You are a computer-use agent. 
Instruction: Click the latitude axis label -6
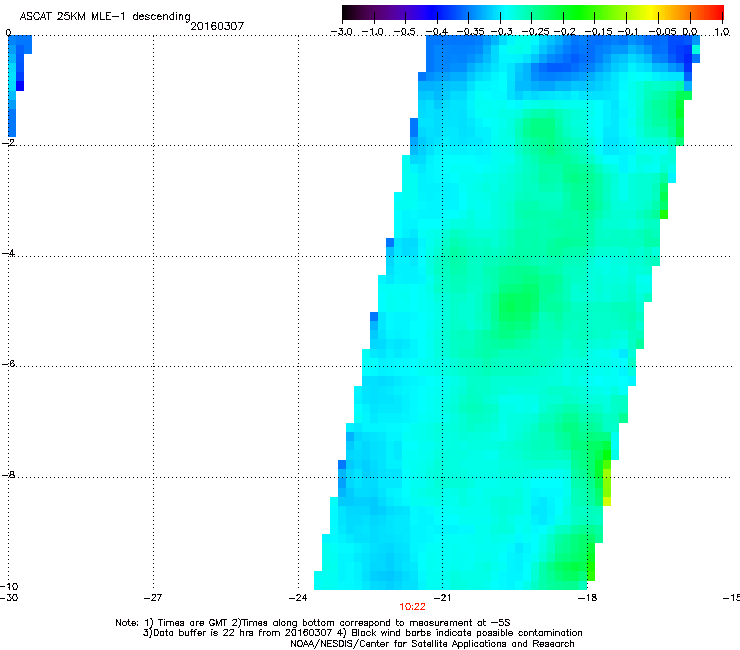click(8, 364)
